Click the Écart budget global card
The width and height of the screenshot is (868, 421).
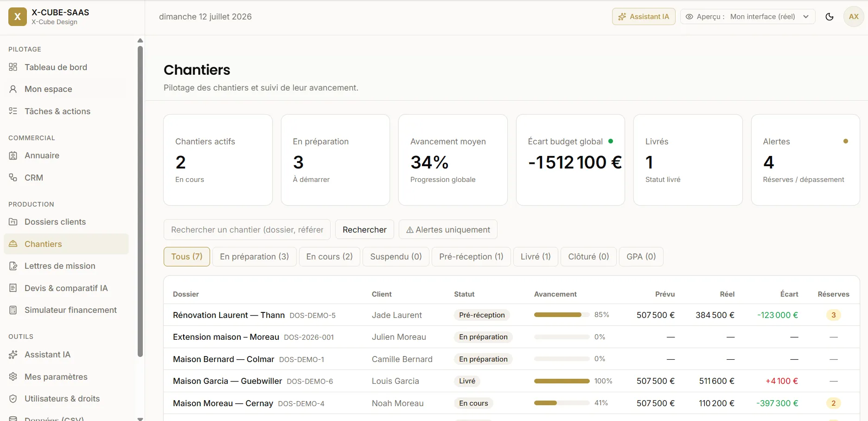pyautogui.click(x=570, y=160)
